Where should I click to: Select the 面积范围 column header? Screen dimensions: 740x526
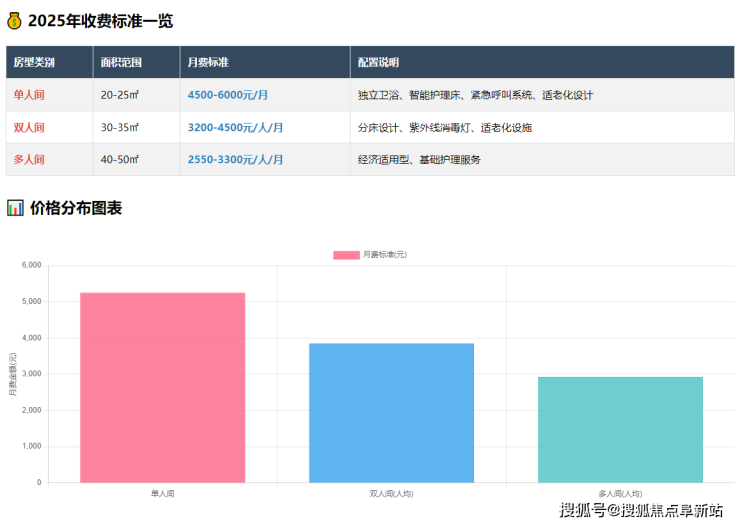(x=121, y=62)
